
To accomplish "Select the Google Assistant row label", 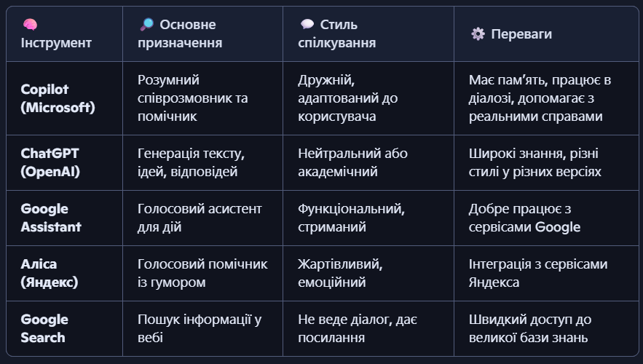I will 51,218.
